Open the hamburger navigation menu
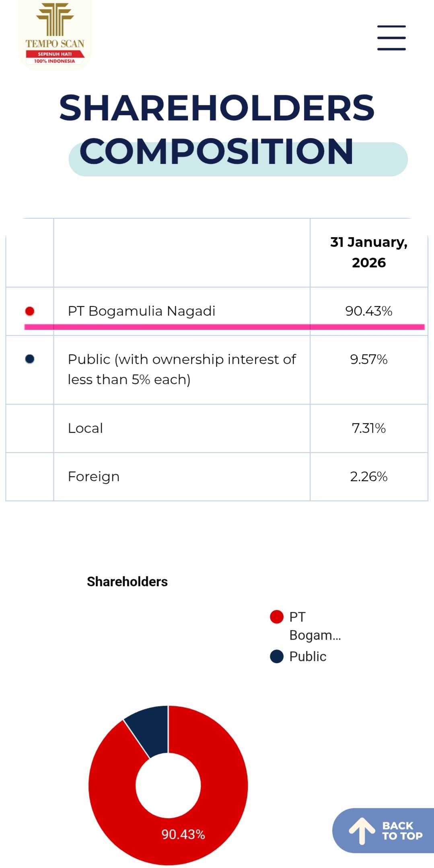The width and height of the screenshot is (434, 868). (x=391, y=38)
